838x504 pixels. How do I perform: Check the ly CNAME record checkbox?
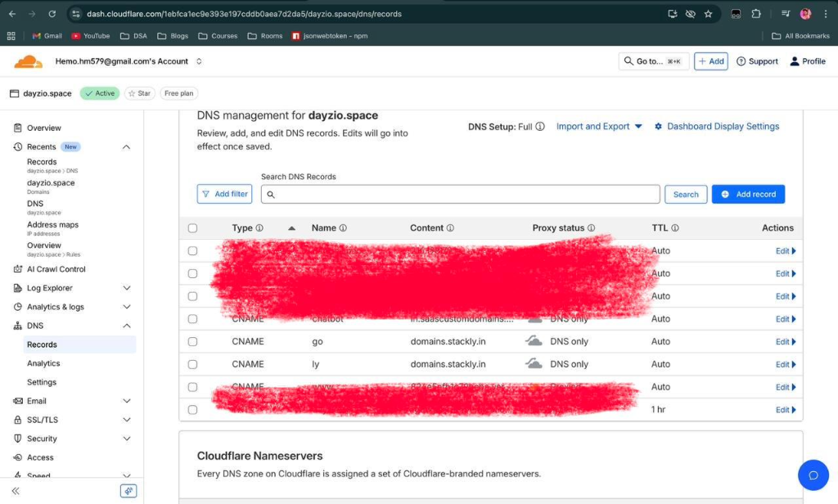coord(192,365)
